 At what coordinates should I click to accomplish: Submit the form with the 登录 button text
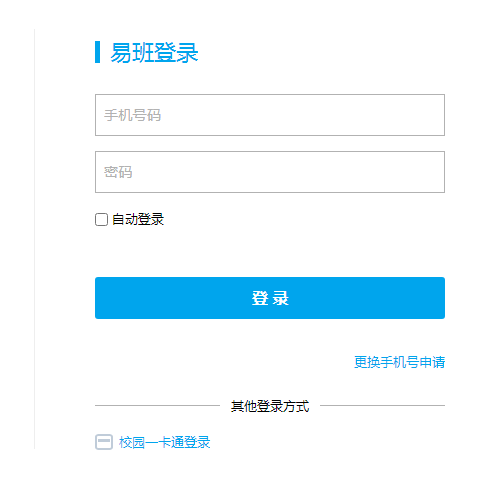[270, 298]
